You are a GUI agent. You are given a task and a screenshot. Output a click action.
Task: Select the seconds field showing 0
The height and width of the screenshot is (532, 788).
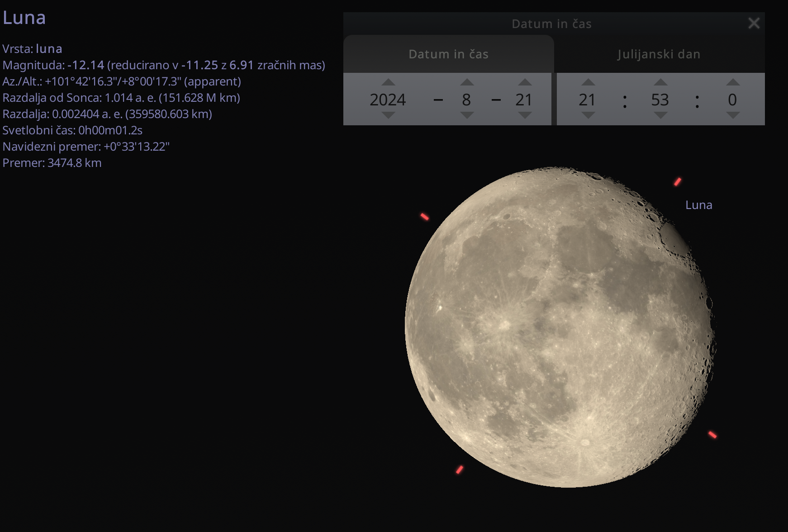pos(732,100)
